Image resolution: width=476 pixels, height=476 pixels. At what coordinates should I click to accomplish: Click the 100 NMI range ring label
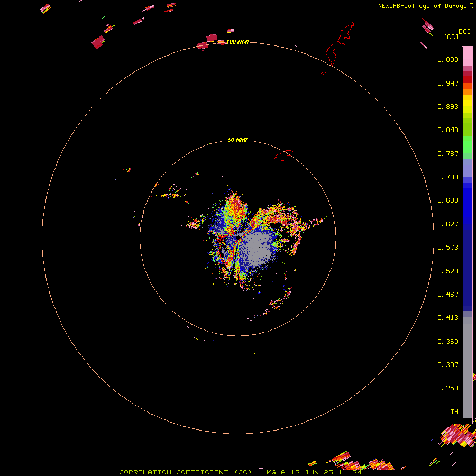point(237,42)
